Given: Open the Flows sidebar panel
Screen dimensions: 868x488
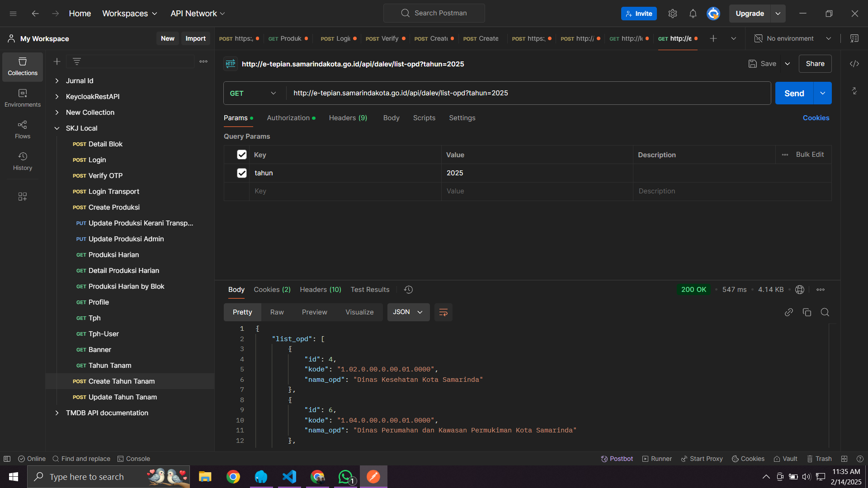Looking at the screenshot, I should pos(22,130).
